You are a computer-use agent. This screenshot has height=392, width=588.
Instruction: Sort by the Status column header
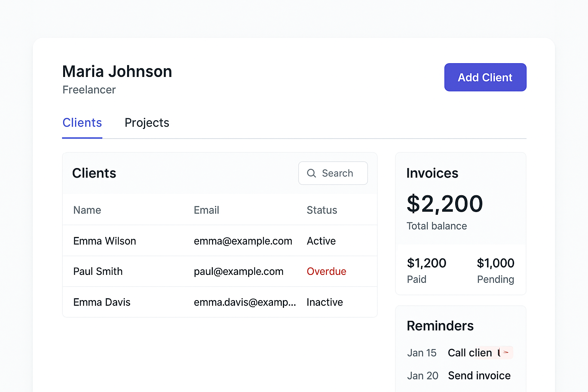322,210
